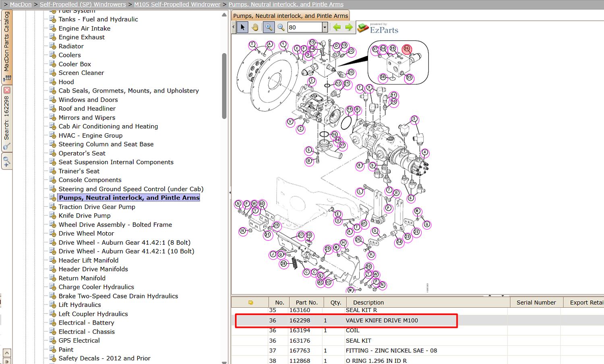Select the arrow pointer tool
The height and width of the screenshot is (364, 604).
242,27
